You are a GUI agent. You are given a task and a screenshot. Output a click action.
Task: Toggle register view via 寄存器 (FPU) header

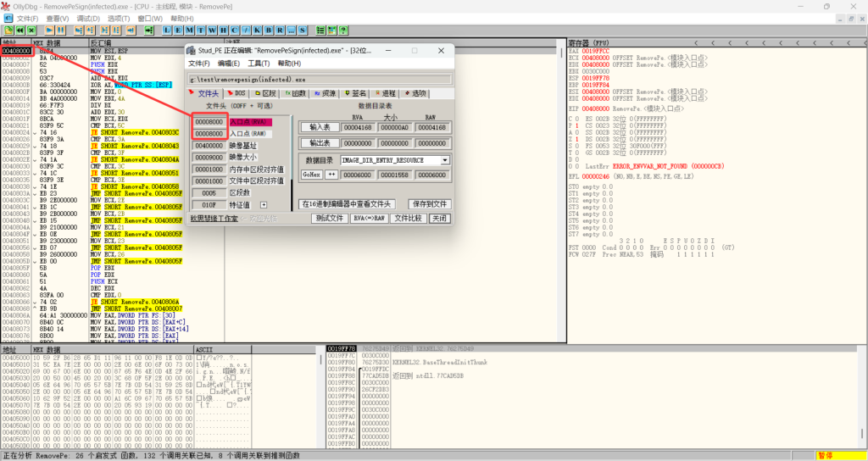point(590,42)
